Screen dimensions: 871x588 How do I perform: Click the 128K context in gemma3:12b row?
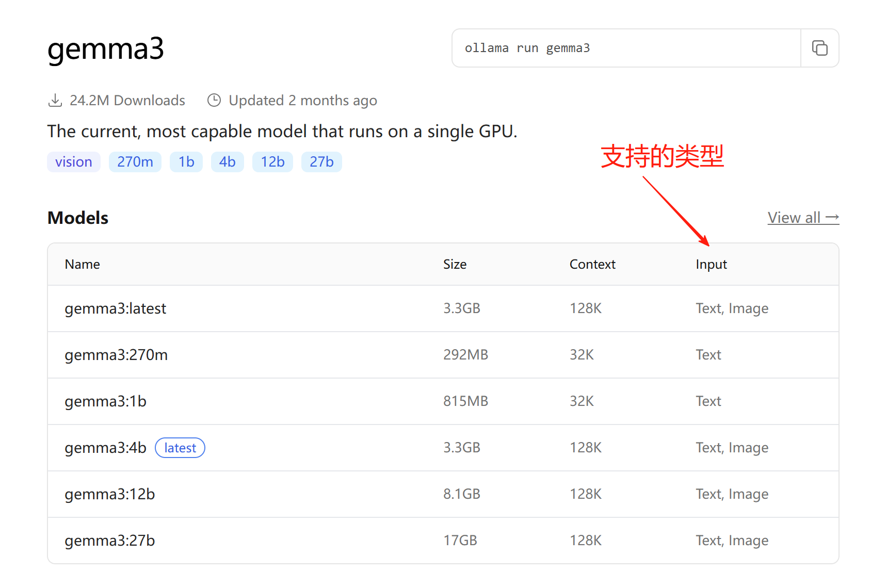(x=586, y=494)
